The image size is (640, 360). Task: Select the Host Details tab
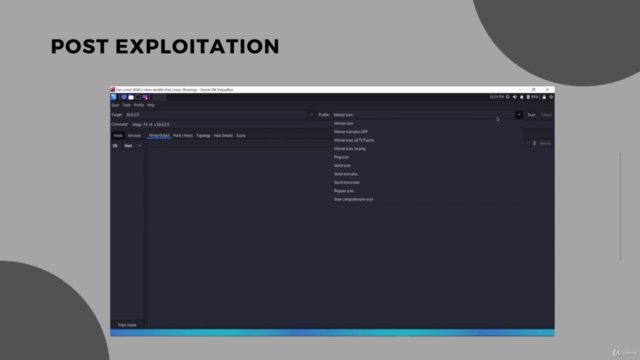coord(223,136)
